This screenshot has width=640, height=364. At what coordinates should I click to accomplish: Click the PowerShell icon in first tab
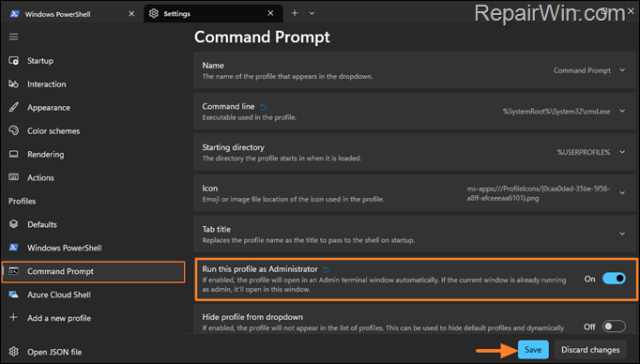[x=14, y=14]
